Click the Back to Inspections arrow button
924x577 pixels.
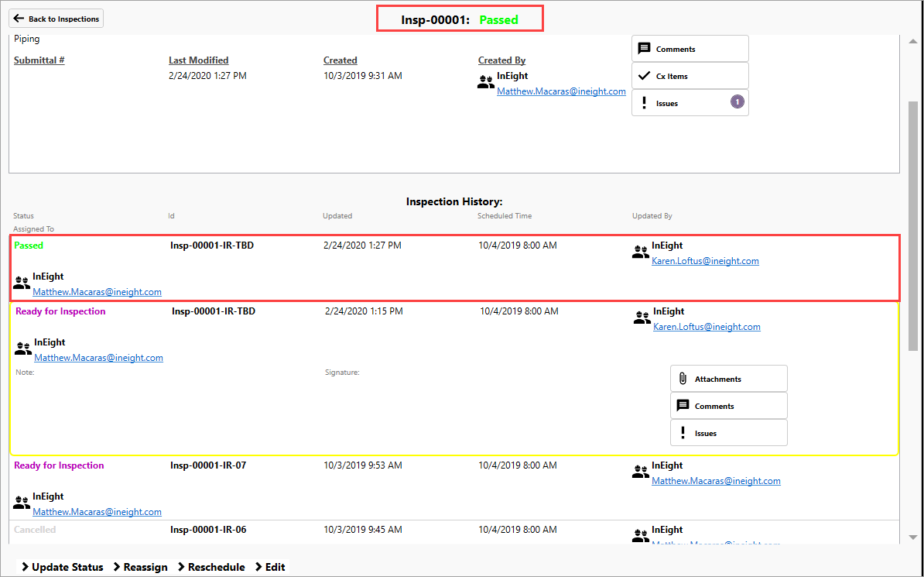point(56,19)
